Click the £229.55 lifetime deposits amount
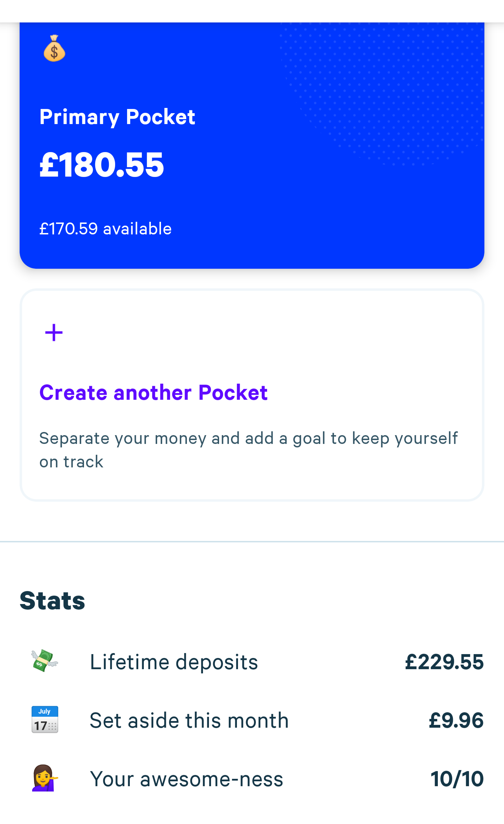504x824 pixels. [444, 662]
